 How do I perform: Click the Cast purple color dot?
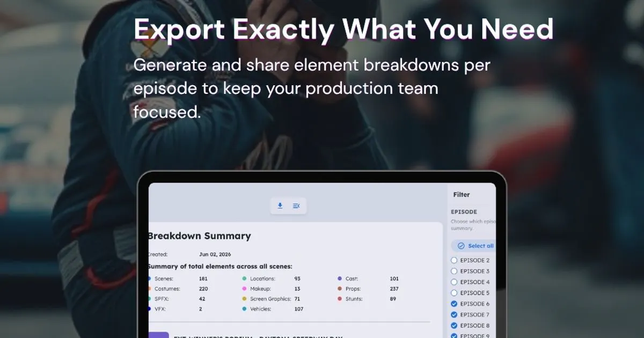point(340,279)
